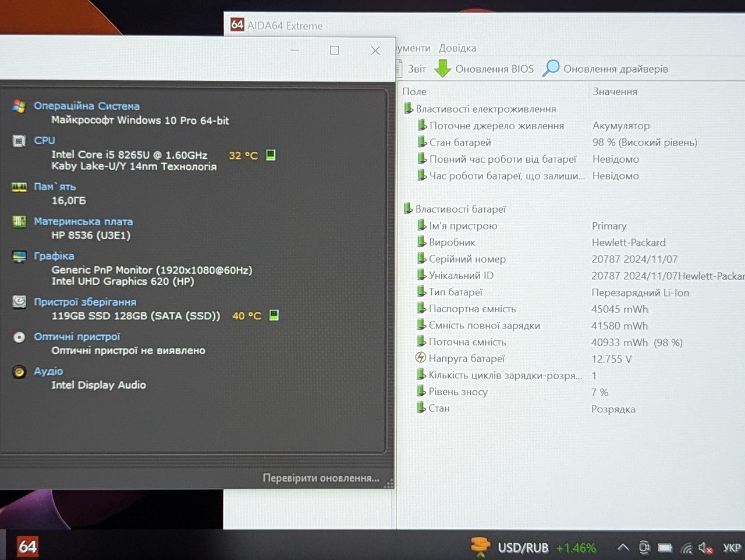Screen dimensions: 745x560
Task: Show hidden tray icons with the chevron
Action: point(623,547)
